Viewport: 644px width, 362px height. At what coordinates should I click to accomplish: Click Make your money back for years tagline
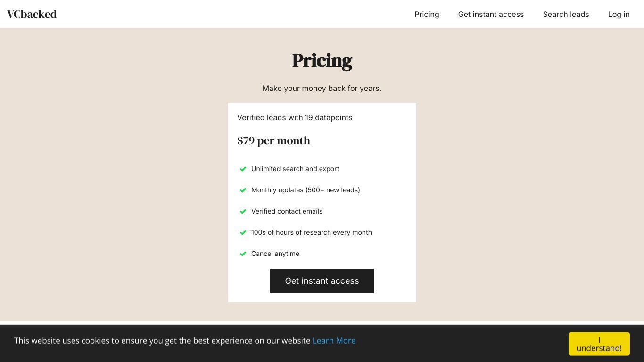(x=322, y=88)
